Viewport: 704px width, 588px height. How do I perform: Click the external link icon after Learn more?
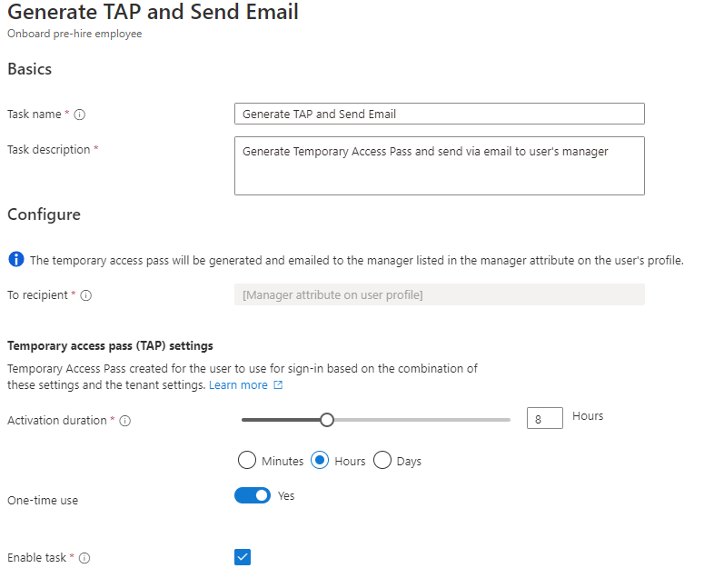pyautogui.click(x=278, y=385)
